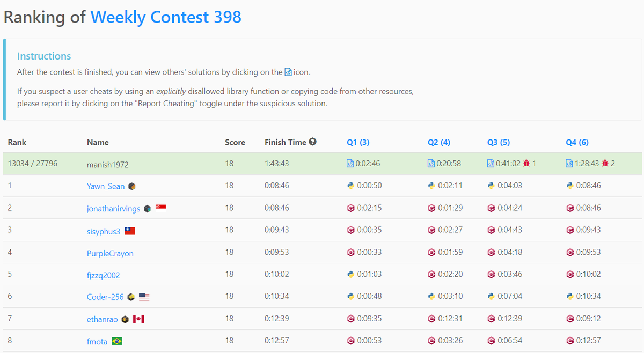Open PurpleCrayon's profile link
The image size is (644, 353).
click(110, 253)
